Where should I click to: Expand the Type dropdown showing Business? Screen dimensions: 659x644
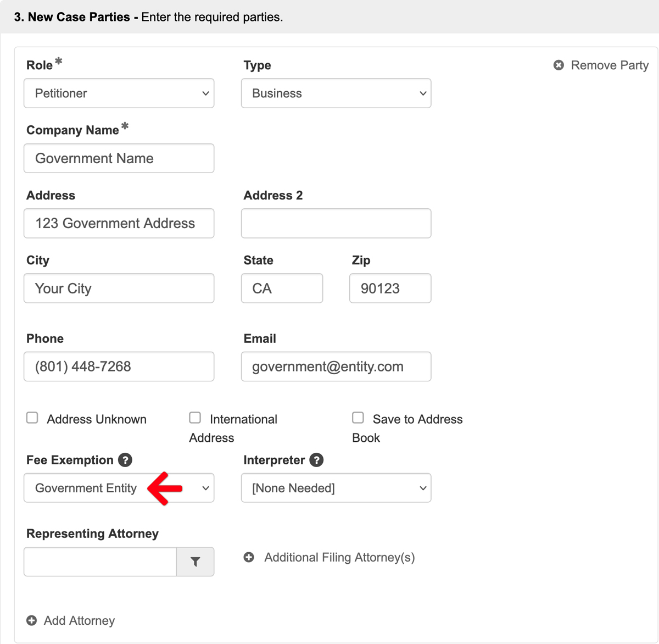[336, 93]
